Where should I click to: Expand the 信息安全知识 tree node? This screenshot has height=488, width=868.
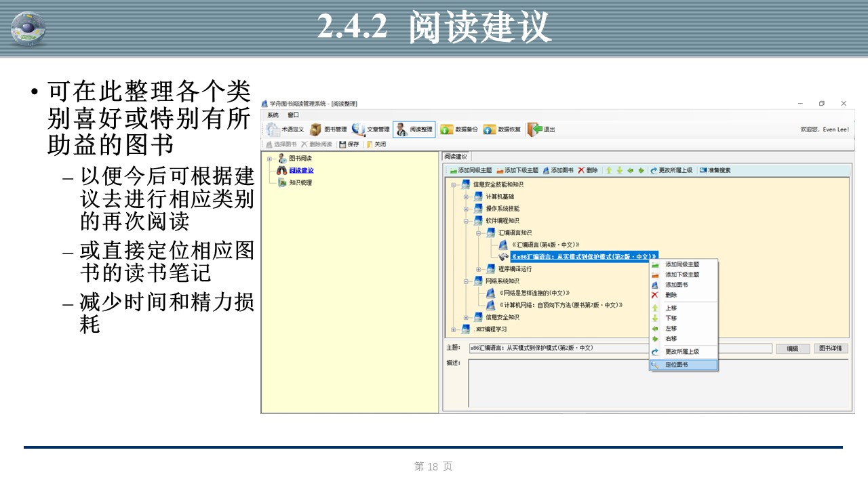click(466, 317)
